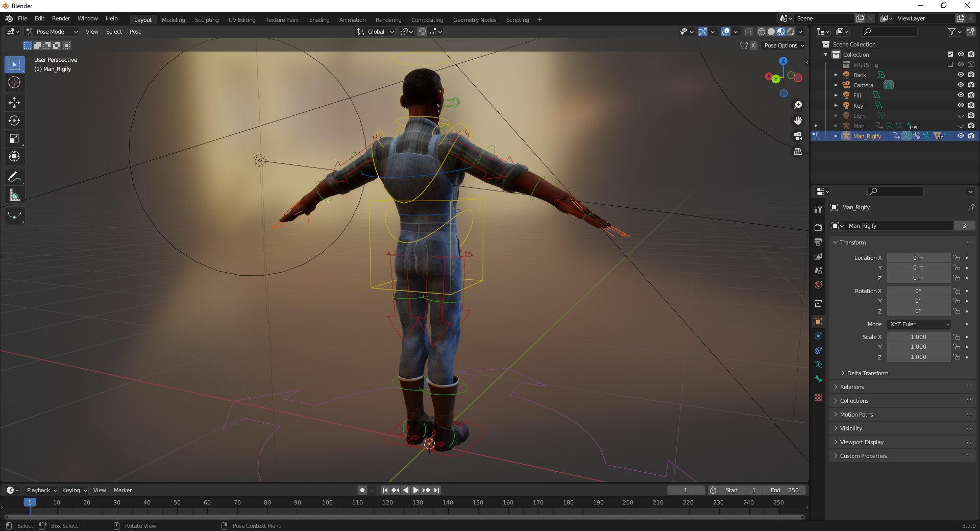Screen dimensions: 980x531
Task: Select the Scale tool in toolbar
Action: tap(14, 138)
